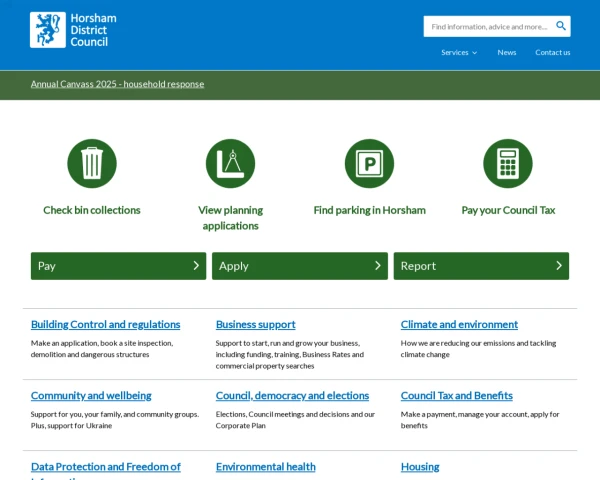Open Building Control and regulations section
The height and width of the screenshot is (480, 600).
106,324
